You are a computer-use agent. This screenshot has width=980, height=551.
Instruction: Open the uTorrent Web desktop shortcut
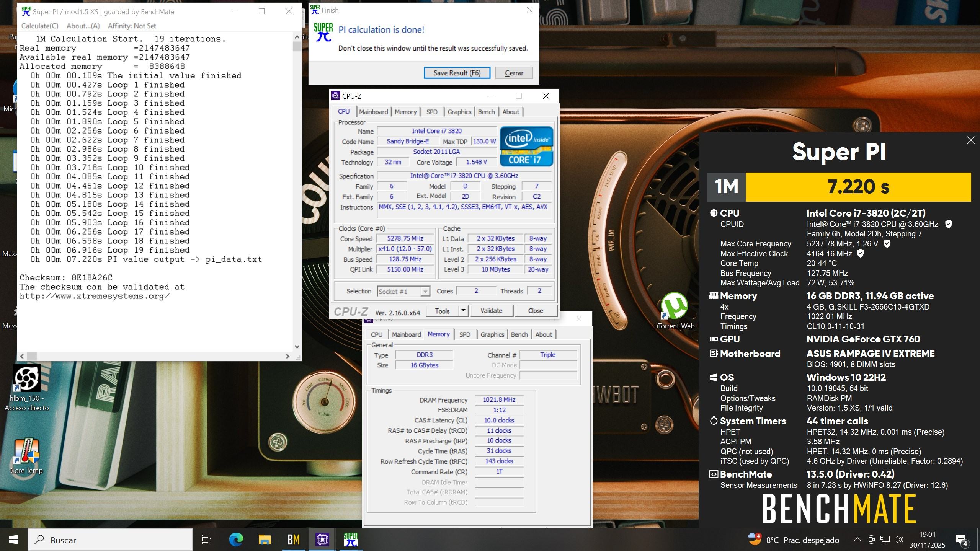674,306
